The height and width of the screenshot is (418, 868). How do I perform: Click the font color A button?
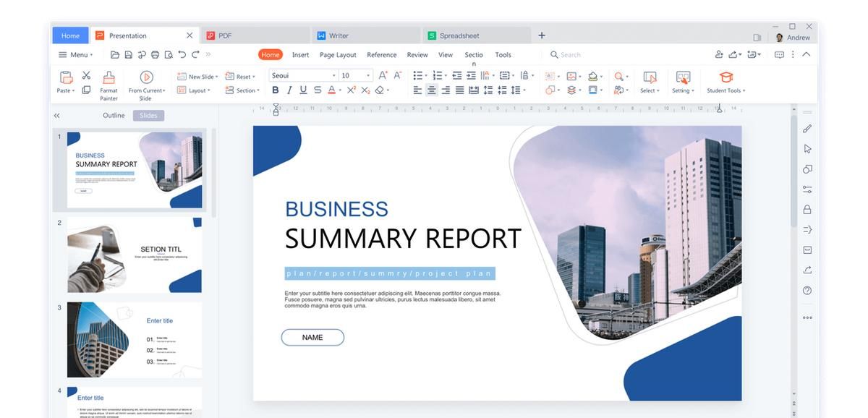[x=331, y=90]
